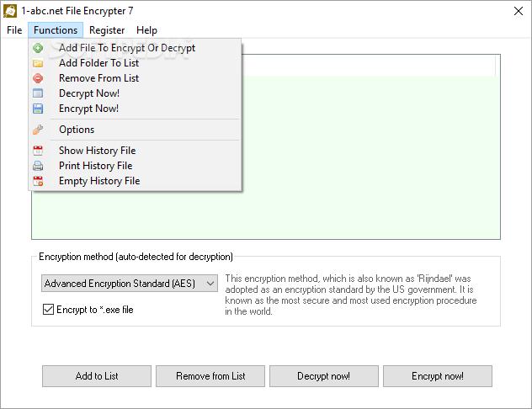Choose Add Folder To List menu entry
Image resolution: width=532 pixels, height=409 pixels.
click(x=135, y=63)
